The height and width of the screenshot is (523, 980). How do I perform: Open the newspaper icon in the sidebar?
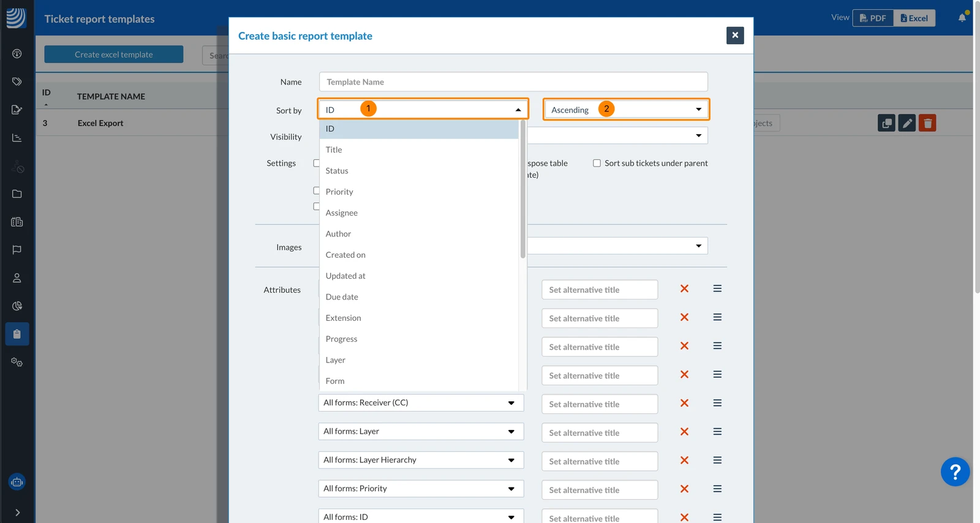click(17, 222)
